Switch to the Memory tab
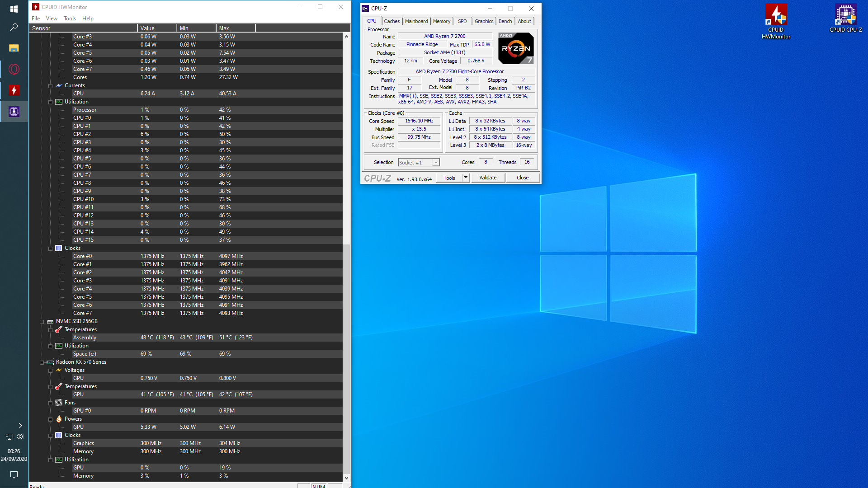 (x=441, y=21)
